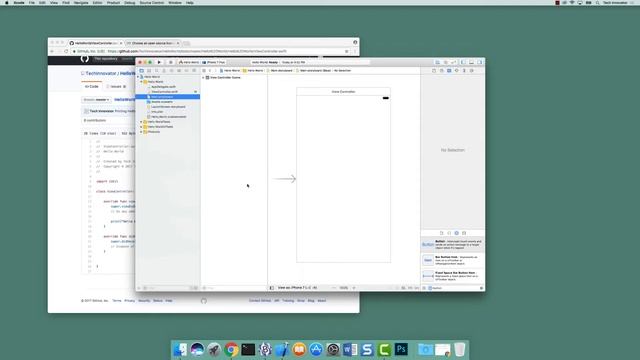Switch to Choose an open source license tab

pyautogui.click(x=153, y=43)
